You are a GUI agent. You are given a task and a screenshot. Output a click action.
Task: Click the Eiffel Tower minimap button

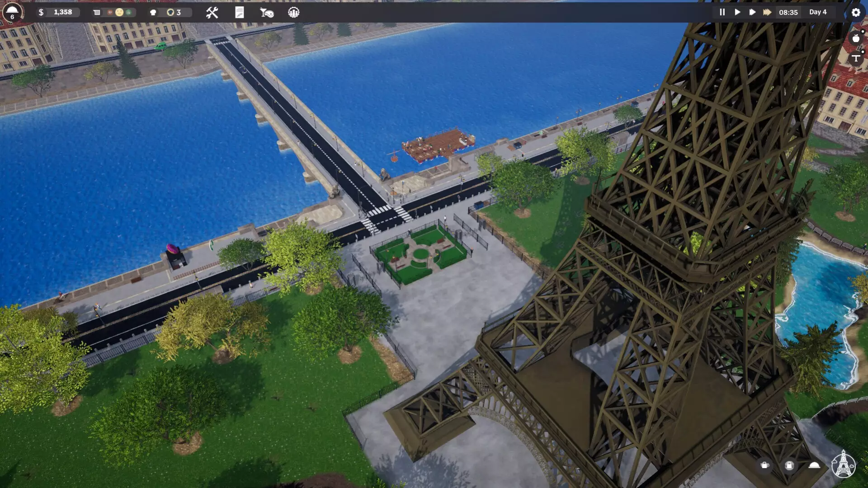click(843, 465)
